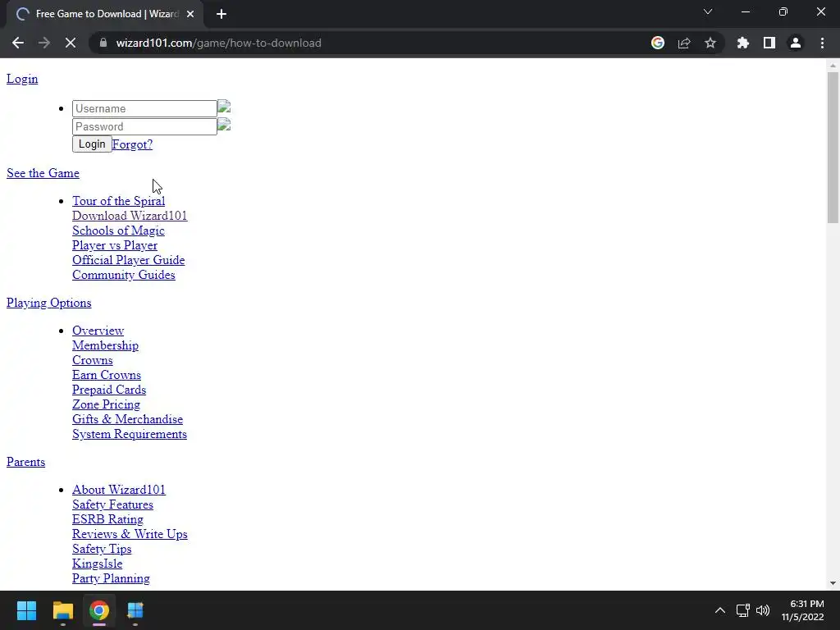View Community Guides
This screenshot has height=630, width=840.
coord(124,275)
